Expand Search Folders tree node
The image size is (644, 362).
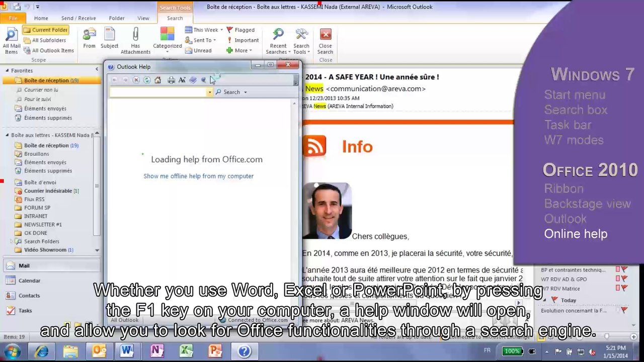click(12, 241)
